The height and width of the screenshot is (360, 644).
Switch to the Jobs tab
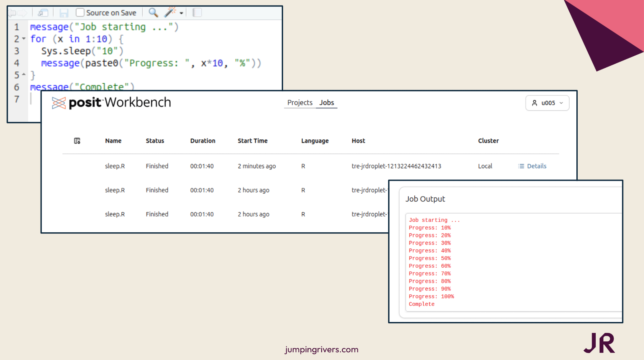coord(327,103)
